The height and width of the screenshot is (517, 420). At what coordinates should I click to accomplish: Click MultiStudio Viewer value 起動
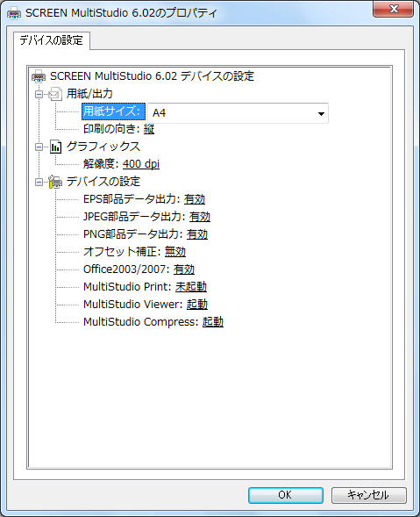pyautogui.click(x=197, y=305)
